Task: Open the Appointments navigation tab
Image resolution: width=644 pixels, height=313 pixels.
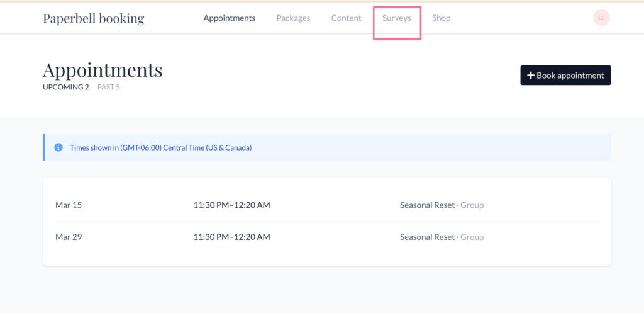Action: 229,18
